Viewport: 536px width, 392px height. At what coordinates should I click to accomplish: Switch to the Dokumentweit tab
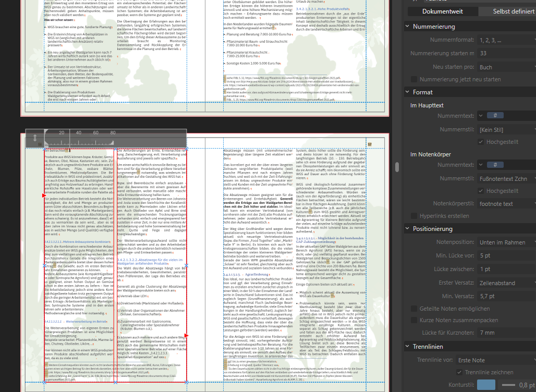(x=442, y=11)
